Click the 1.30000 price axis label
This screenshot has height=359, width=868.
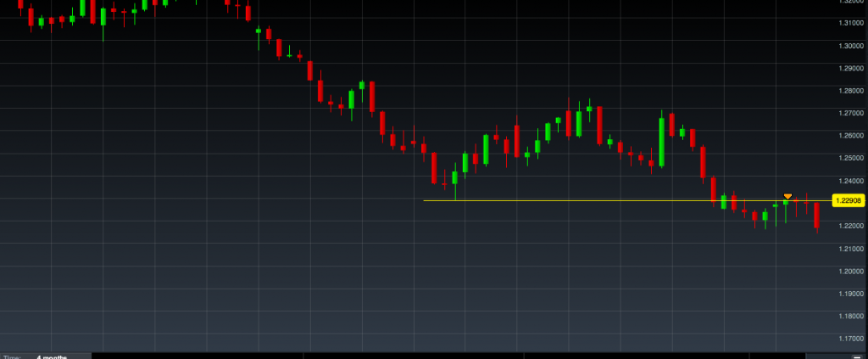(849, 46)
